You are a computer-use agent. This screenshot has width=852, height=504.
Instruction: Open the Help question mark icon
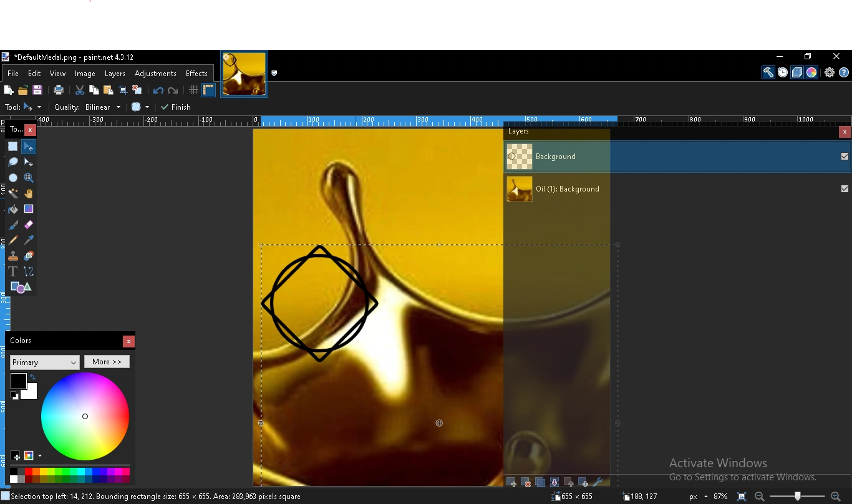(x=844, y=73)
